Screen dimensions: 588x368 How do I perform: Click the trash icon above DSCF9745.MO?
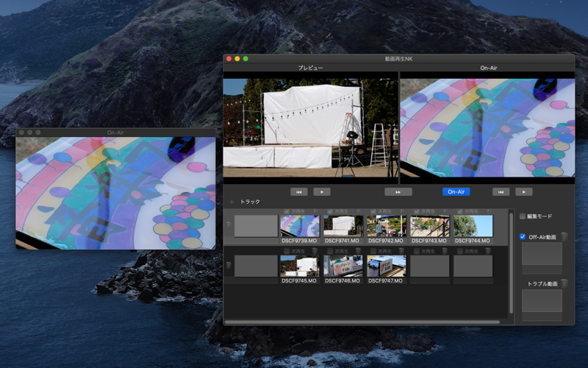coord(315,251)
